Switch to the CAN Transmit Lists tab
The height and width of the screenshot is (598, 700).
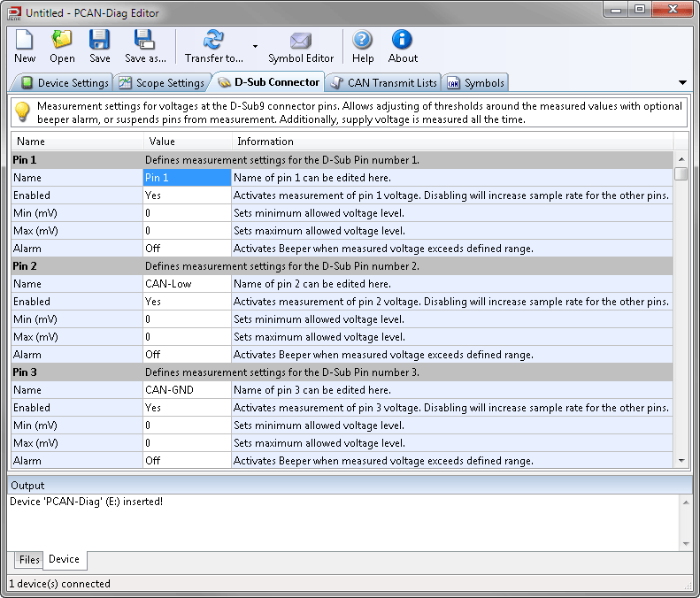pyautogui.click(x=383, y=83)
